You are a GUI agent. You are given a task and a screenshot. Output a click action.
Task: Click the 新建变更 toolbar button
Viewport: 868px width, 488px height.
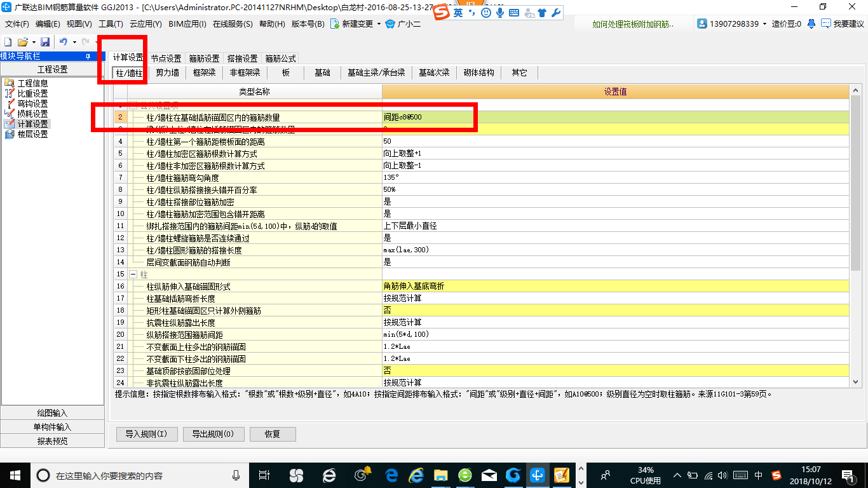pos(353,24)
